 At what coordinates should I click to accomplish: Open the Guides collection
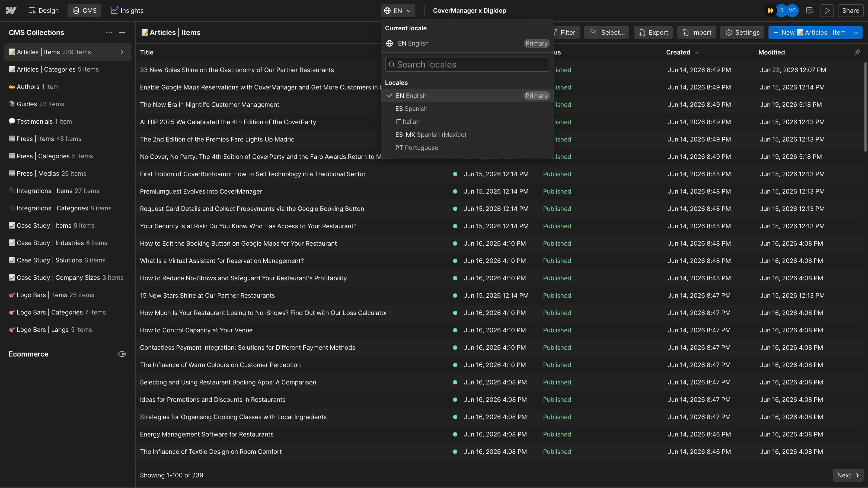point(67,104)
